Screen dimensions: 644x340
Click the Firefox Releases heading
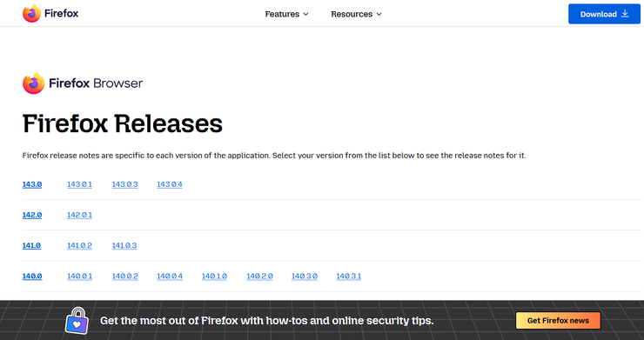123,123
